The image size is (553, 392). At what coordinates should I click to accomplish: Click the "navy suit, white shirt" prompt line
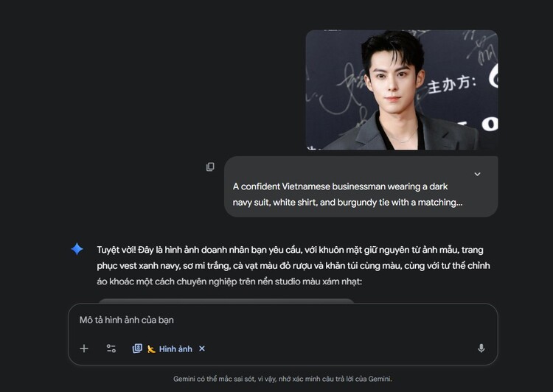click(x=347, y=203)
